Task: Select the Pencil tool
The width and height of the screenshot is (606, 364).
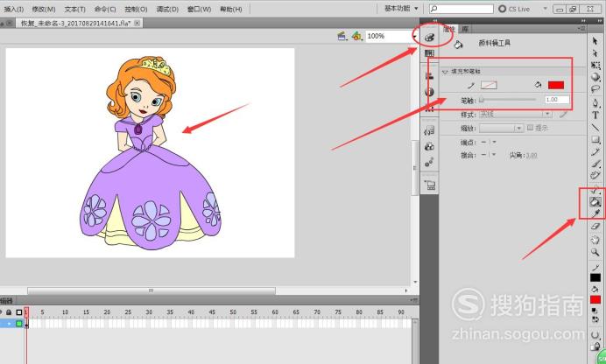Action: tap(595, 151)
